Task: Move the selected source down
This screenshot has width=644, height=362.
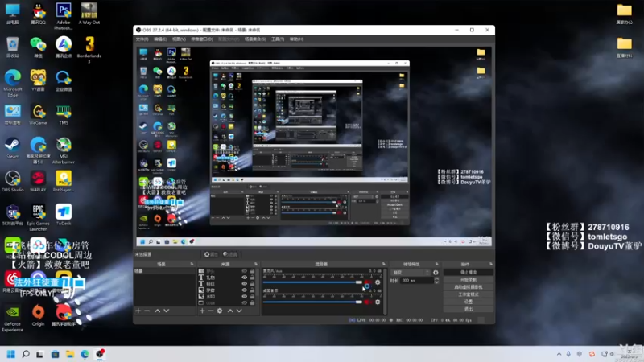Action: coord(239,311)
